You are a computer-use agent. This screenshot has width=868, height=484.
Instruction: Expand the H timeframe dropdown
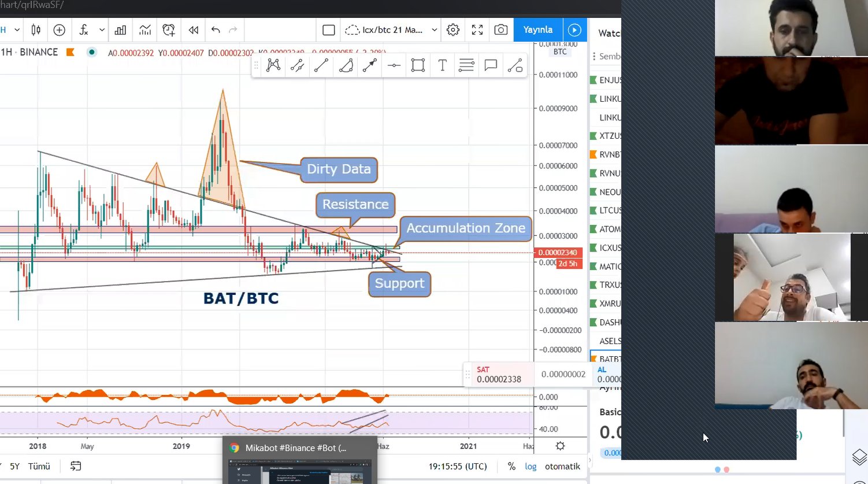tap(17, 30)
